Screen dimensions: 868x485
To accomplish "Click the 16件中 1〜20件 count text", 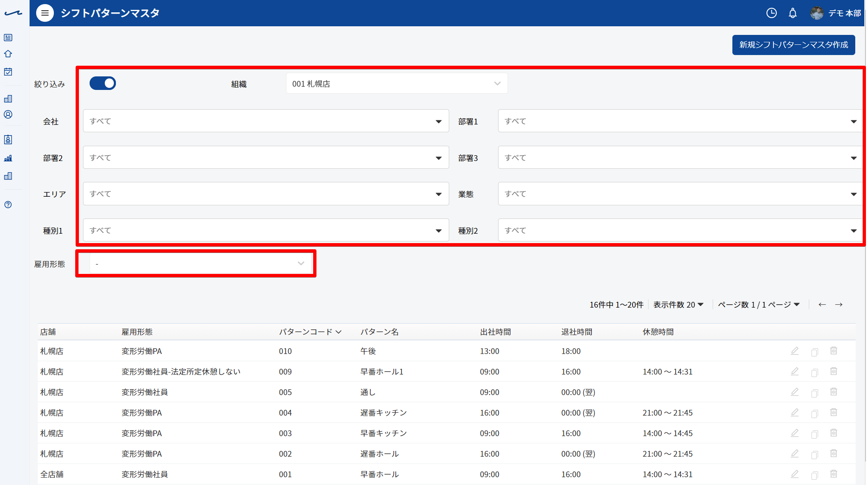I will click(616, 305).
